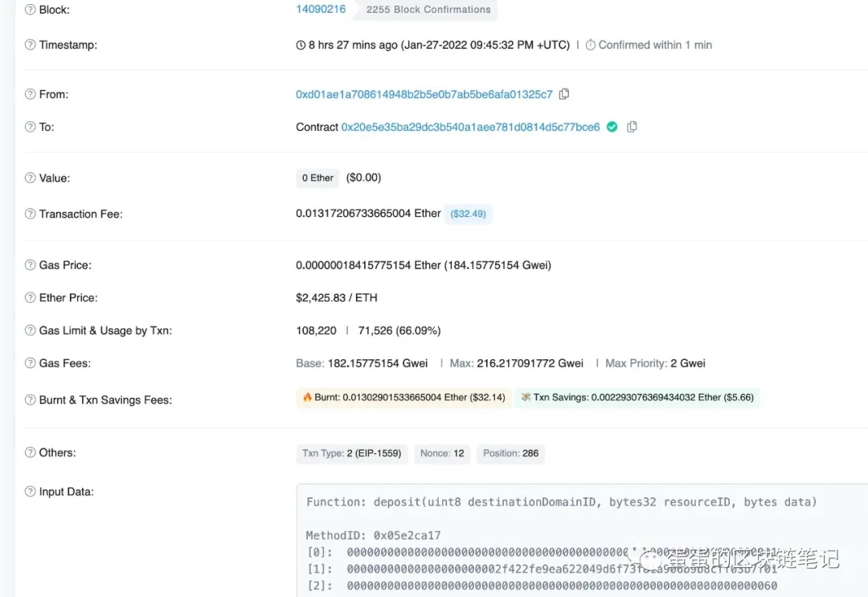Click the 2255 Block Confirmations badge

(427, 10)
